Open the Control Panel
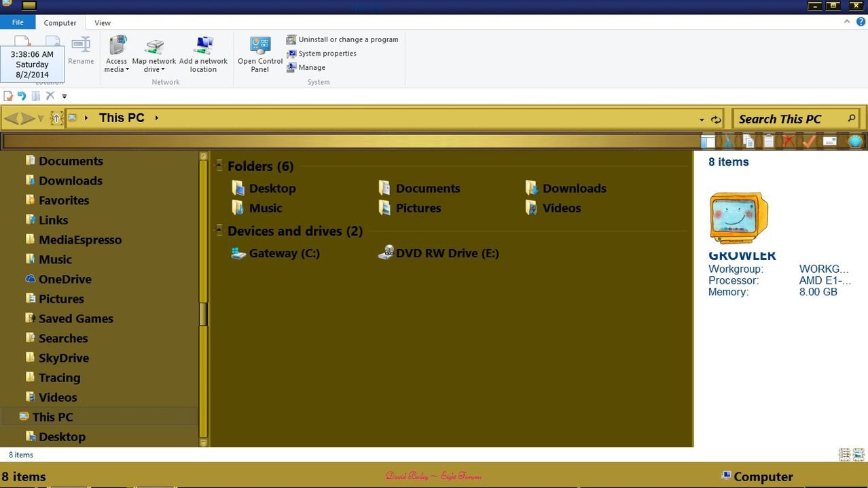Viewport: 868px width, 488px height. click(x=259, y=54)
